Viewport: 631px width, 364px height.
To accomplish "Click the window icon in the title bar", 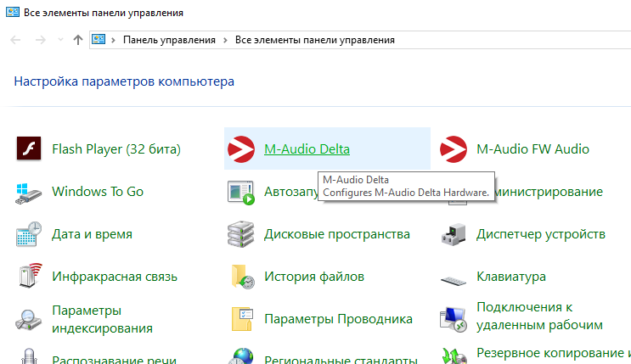I will [13, 12].
